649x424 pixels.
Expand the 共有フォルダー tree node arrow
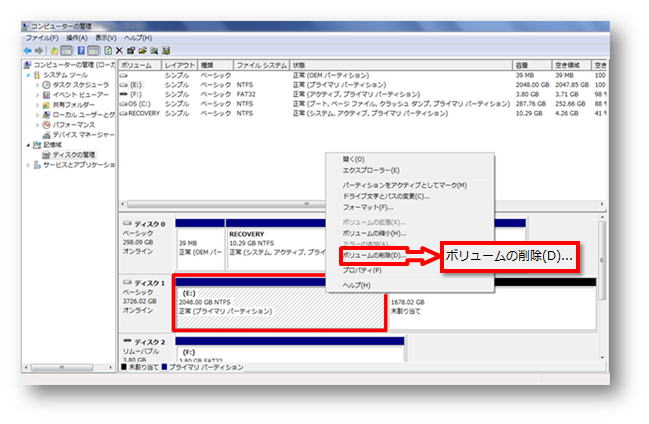pyautogui.click(x=37, y=105)
